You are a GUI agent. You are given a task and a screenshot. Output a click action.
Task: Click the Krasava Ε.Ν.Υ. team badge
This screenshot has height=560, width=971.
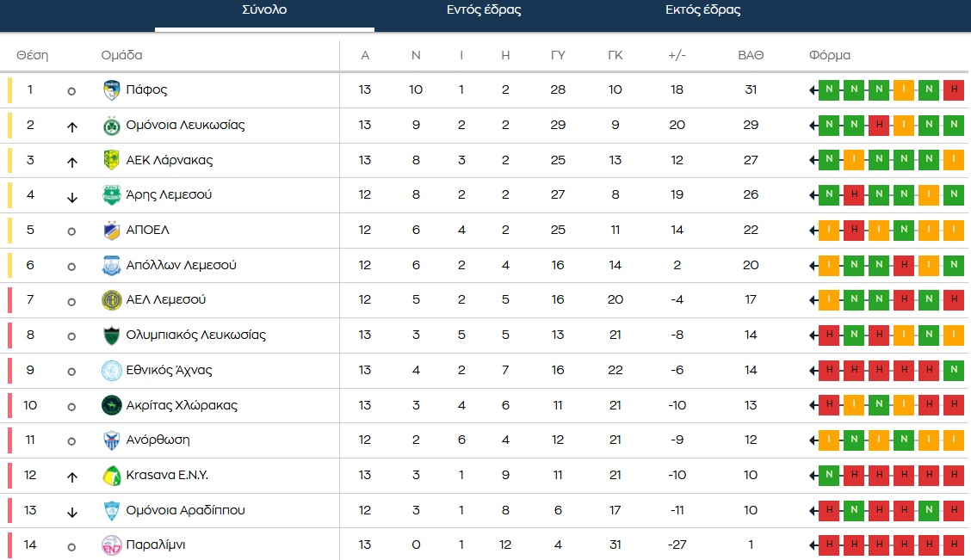pyautogui.click(x=111, y=475)
